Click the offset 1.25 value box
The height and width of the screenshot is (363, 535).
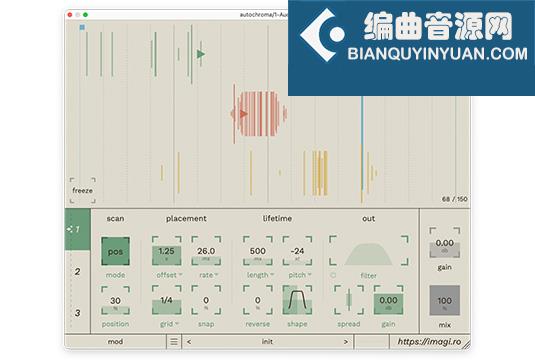point(167,251)
